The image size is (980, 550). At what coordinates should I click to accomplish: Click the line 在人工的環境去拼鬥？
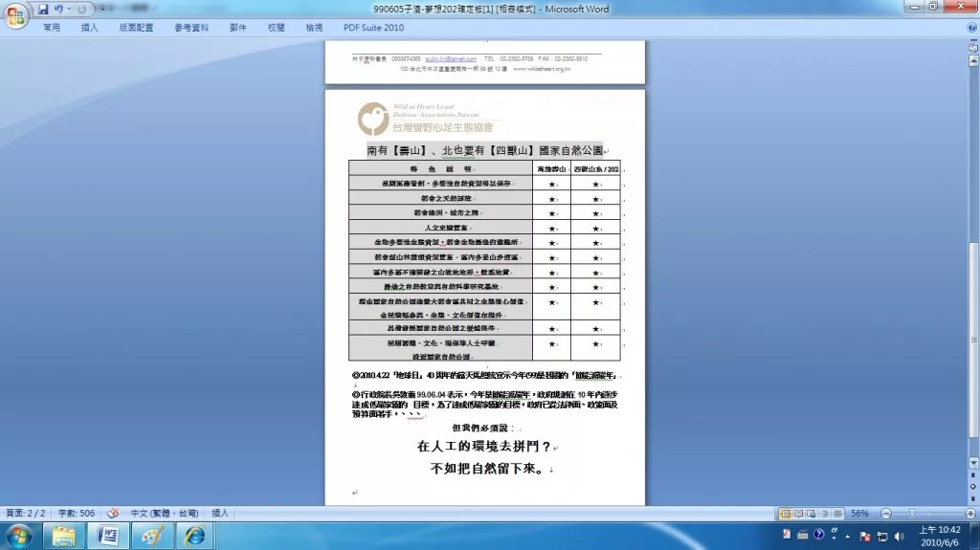coord(484,447)
